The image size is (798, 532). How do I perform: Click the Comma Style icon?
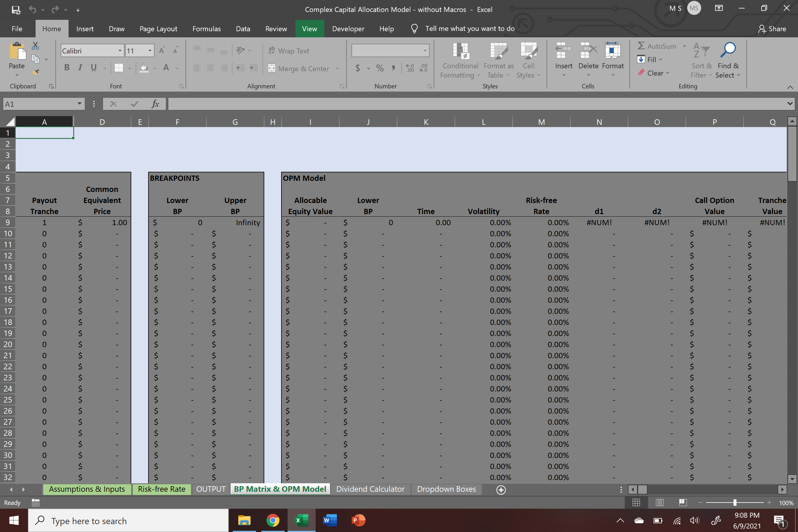[x=393, y=68]
